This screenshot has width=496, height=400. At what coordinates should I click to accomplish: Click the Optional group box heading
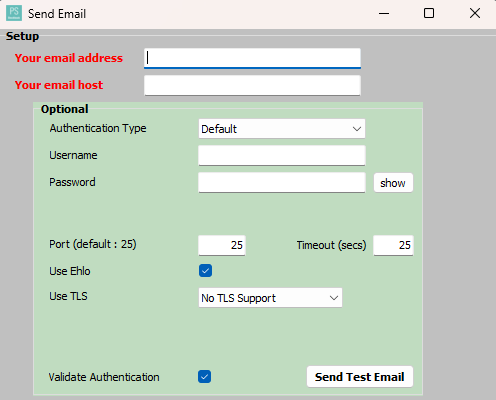(65, 109)
